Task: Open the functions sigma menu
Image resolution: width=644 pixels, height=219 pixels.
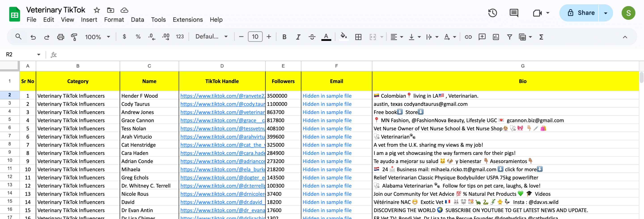Action: click(x=541, y=37)
